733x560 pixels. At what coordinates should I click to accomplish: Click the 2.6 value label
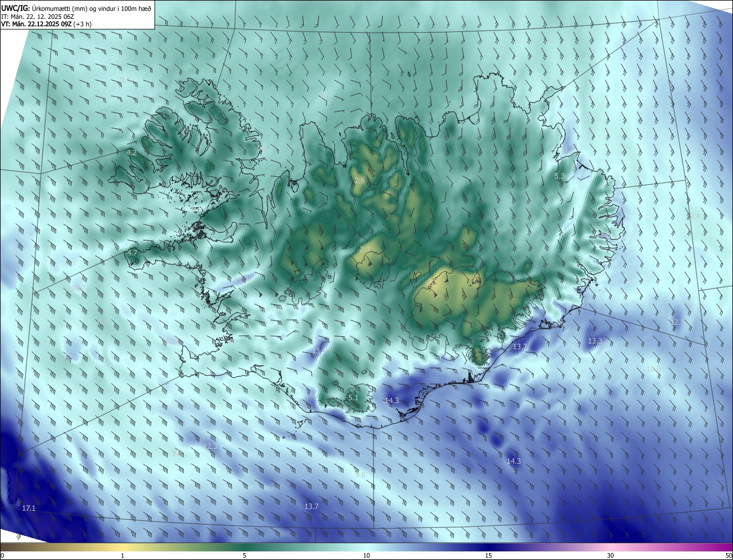point(360,181)
